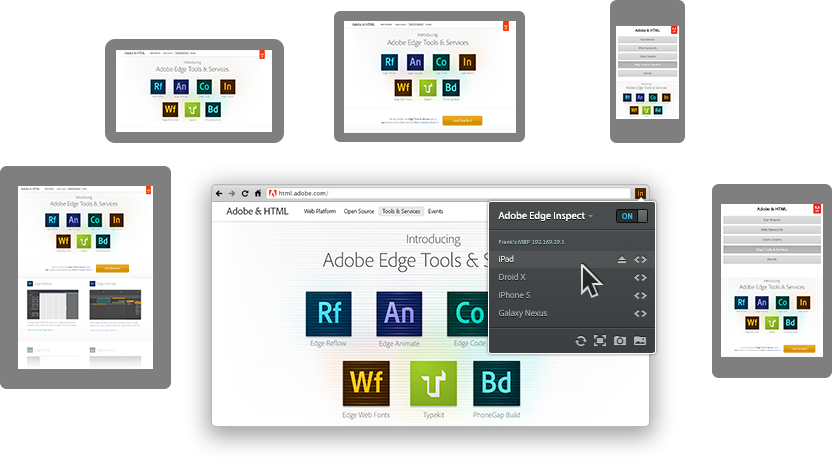
Task: Go to the browser home icon
Action: 258,193
